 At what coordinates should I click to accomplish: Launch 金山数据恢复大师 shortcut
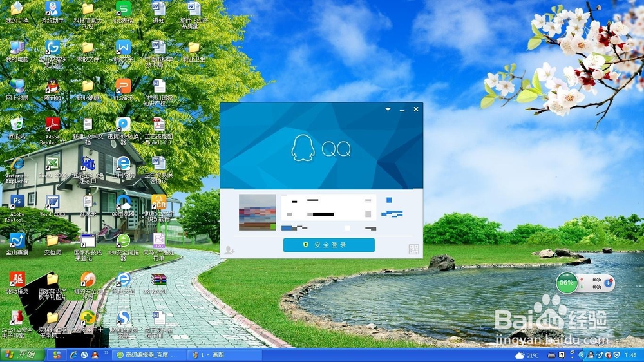[x=53, y=54]
